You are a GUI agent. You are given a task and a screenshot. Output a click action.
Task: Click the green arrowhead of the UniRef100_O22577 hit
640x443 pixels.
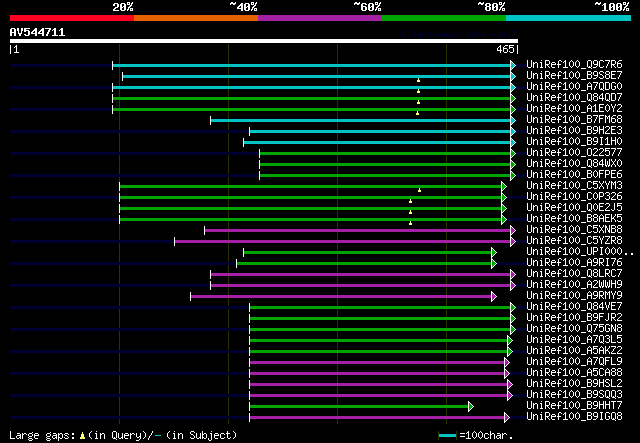point(513,154)
